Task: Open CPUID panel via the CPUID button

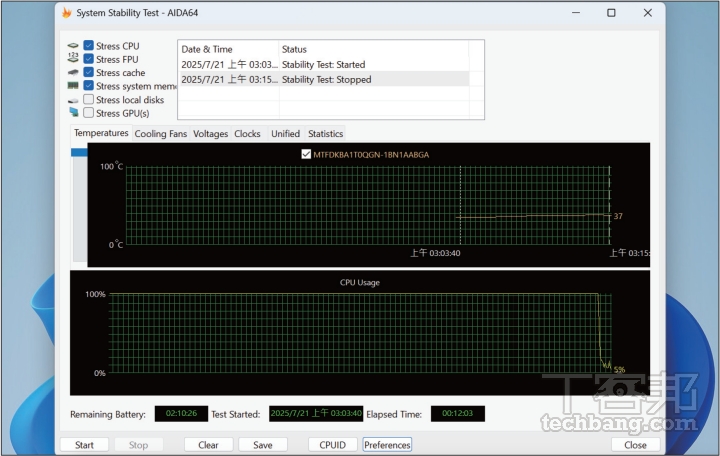Action: pyautogui.click(x=331, y=445)
